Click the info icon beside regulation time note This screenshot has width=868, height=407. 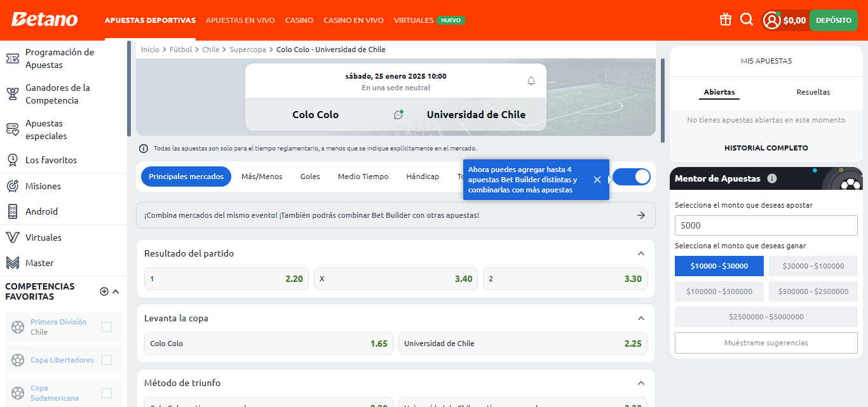point(144,148)
